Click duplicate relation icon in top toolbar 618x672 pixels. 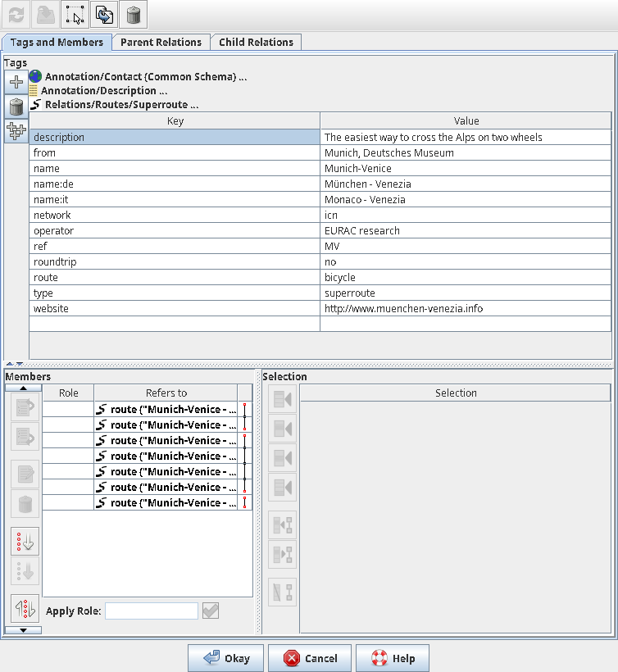tap(104, 16)
